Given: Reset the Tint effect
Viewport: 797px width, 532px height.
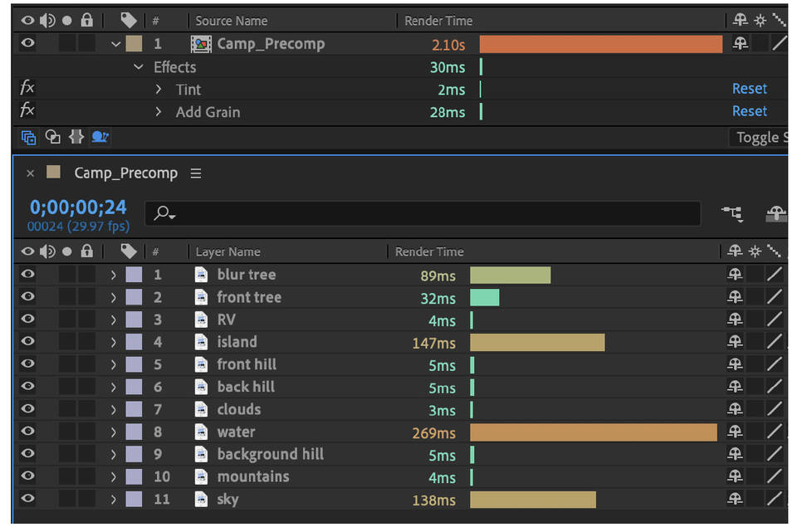Looking at the screenshot, I should pyautogui.click(x=749, y=88).
